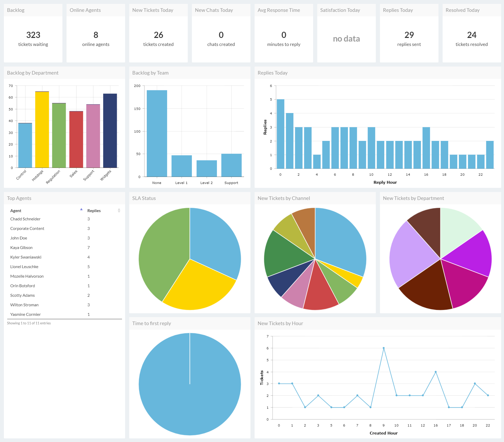This screenshot has height=442, width=504.
Task: Click the Level 1 team bar
Action: pyautogui.click(x=182, y=166)
